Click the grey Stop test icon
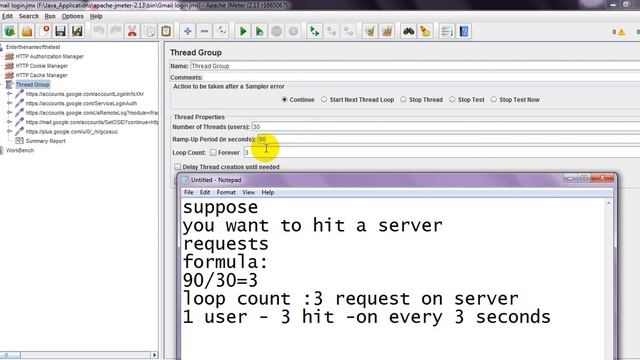This screenshot has width=640, height=360. point(276,31)
